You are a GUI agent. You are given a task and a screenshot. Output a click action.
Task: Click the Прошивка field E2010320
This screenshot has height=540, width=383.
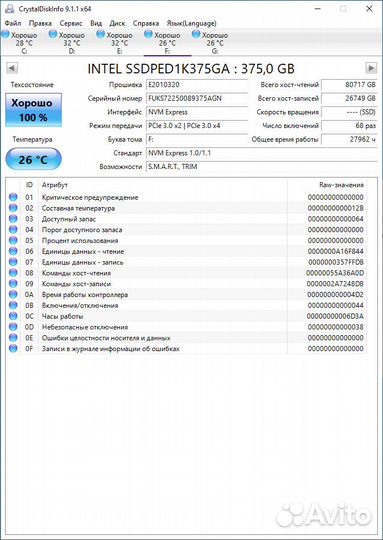[197, 85]
